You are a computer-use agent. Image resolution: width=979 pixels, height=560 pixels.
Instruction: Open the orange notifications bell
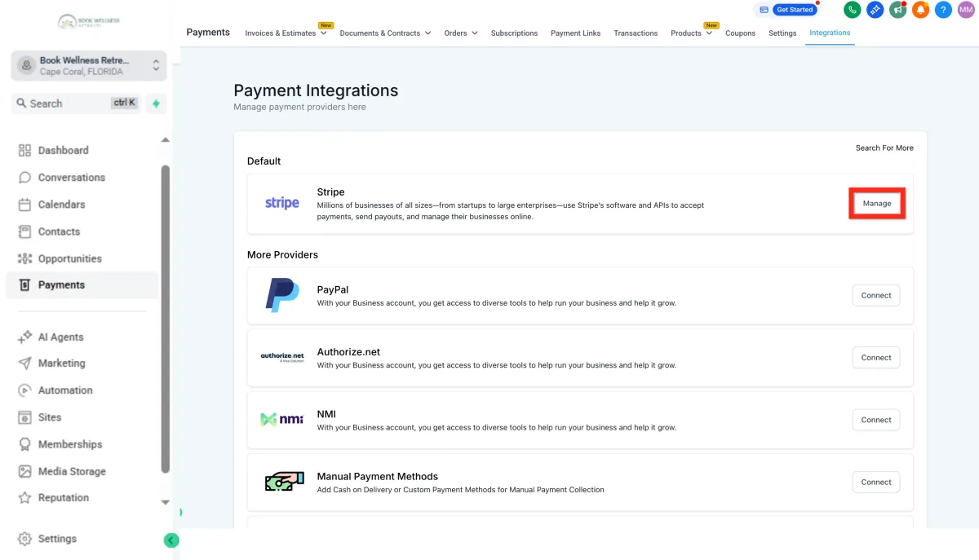click(920, 10)
